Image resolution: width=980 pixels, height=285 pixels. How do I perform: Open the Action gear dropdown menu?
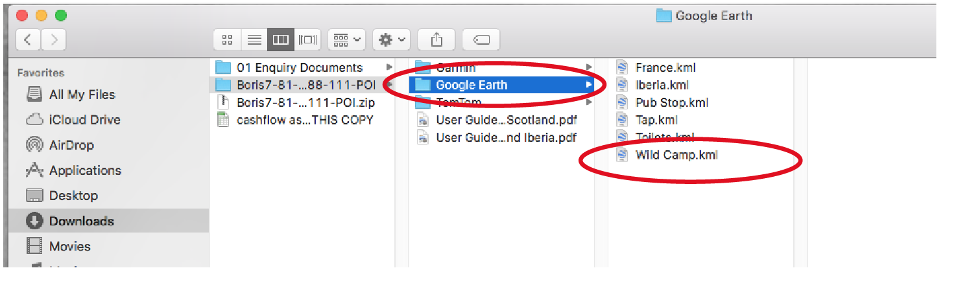pos(392,40)
